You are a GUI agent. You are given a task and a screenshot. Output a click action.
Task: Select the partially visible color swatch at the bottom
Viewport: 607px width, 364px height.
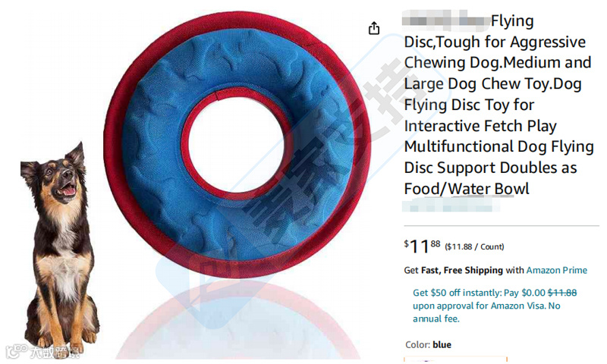tap(455, 358)
